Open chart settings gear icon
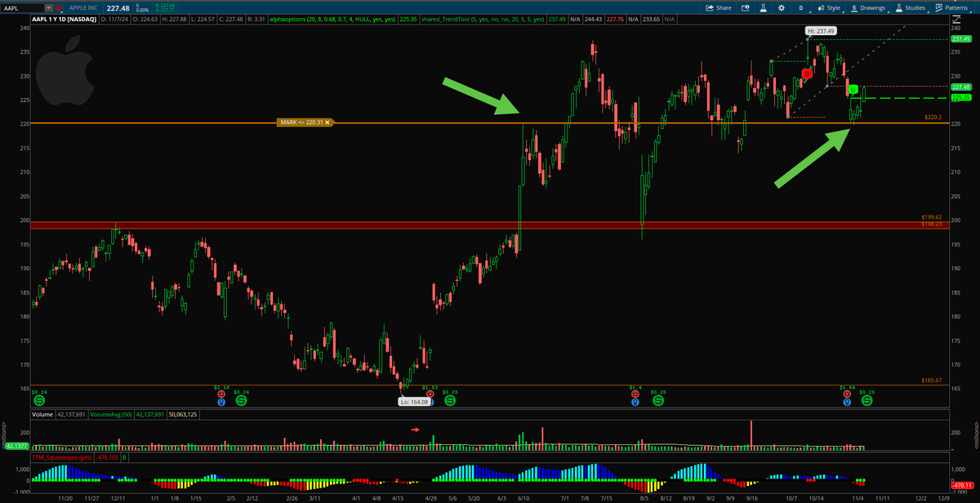This screenshot has width=980, height=503. pos(782,7)
